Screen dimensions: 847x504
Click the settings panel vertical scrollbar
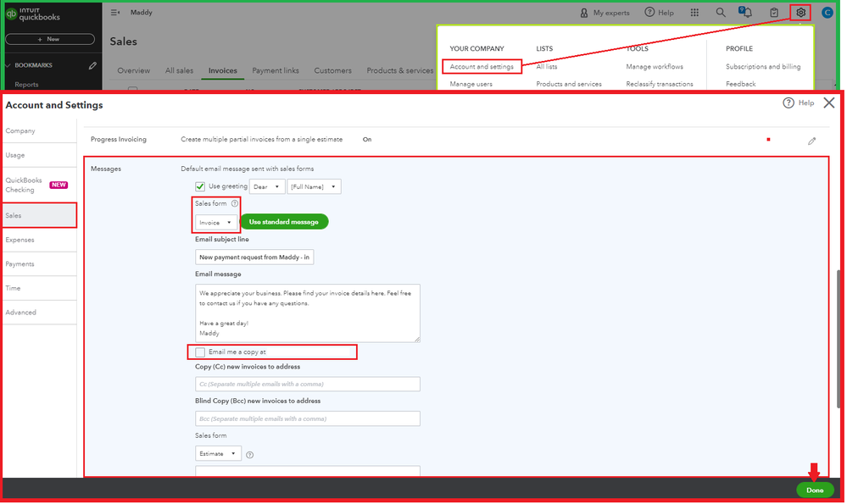coord(839,339)
